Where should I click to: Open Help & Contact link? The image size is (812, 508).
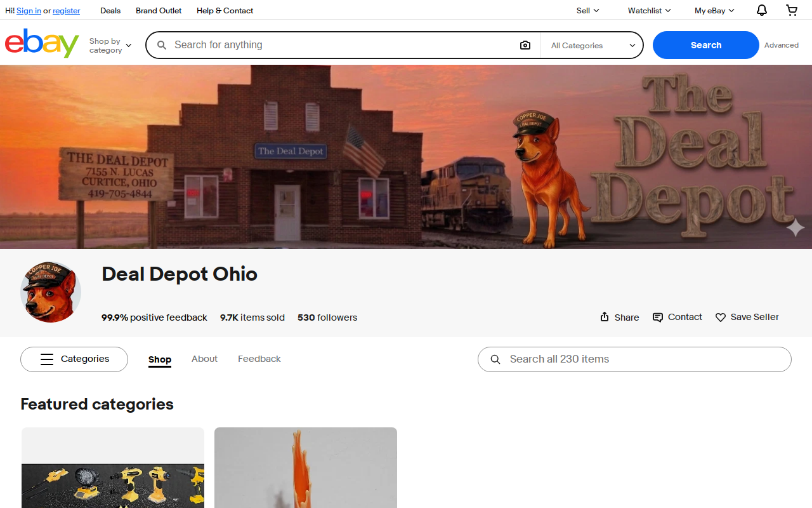click(x=225, y=11)
